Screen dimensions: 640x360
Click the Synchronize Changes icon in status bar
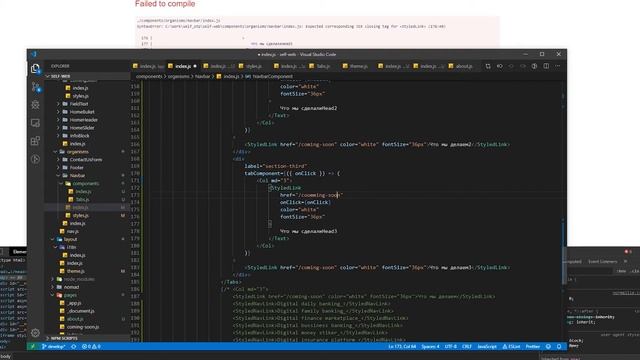pyautogui.click(x=73, y=347)
